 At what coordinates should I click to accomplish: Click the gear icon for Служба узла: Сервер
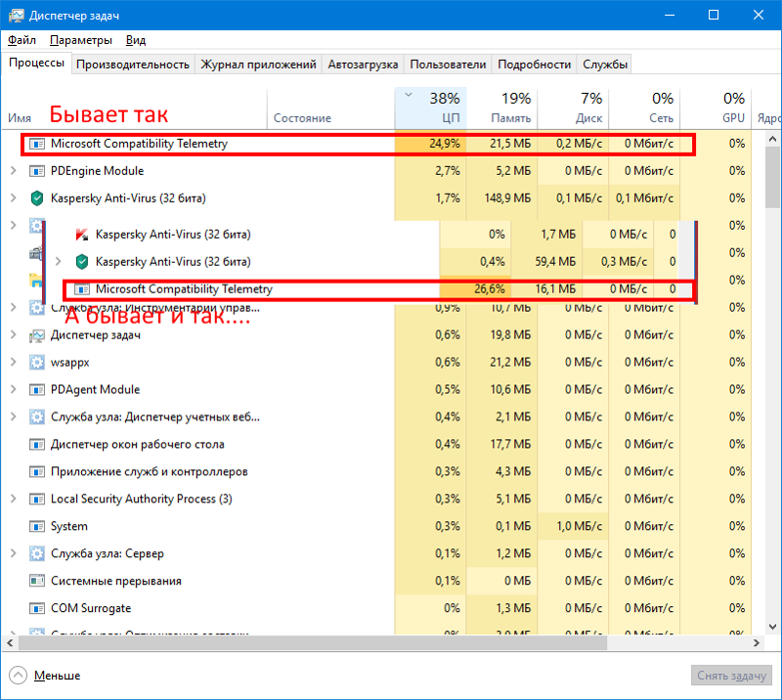point(37,553)
